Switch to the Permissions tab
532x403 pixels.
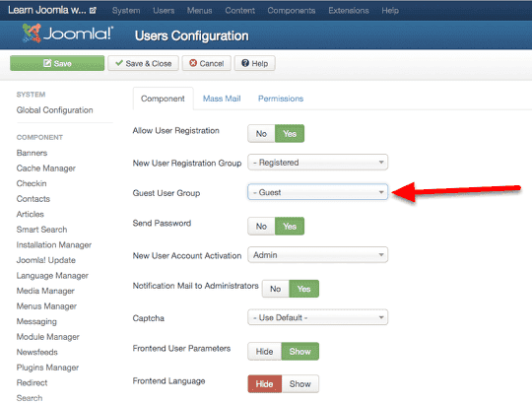[281, 99]
